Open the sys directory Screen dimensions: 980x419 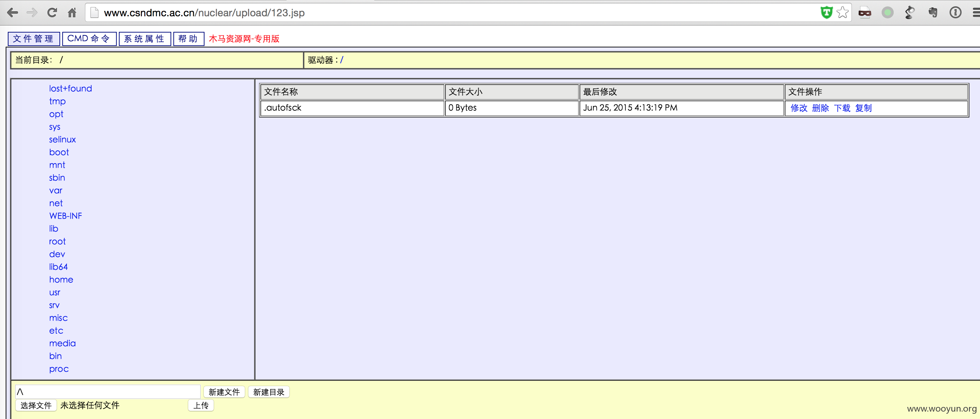coord(55,127)
